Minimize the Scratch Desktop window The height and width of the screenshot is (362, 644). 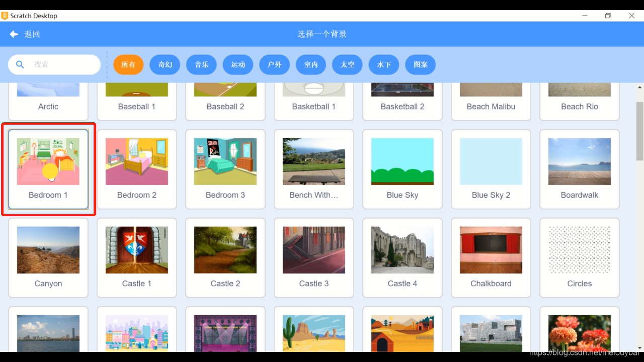pyautogui.click(x=584, y=16)
